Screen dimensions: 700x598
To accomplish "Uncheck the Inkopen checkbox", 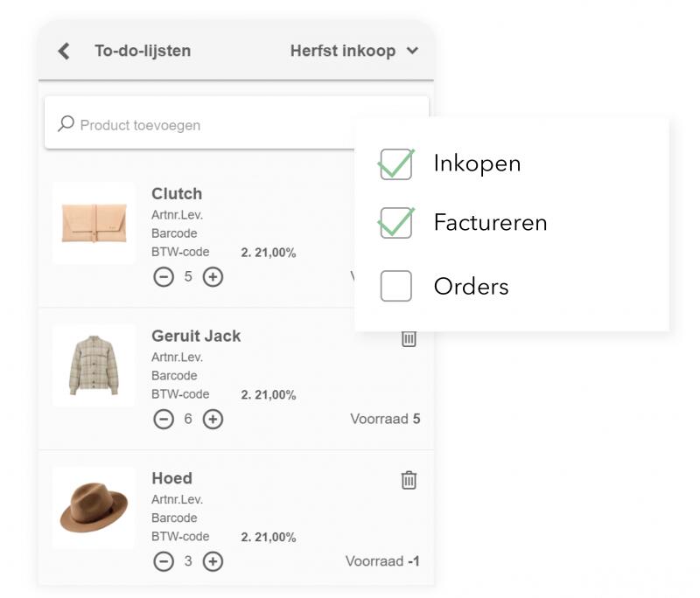I will pos(396,163).
